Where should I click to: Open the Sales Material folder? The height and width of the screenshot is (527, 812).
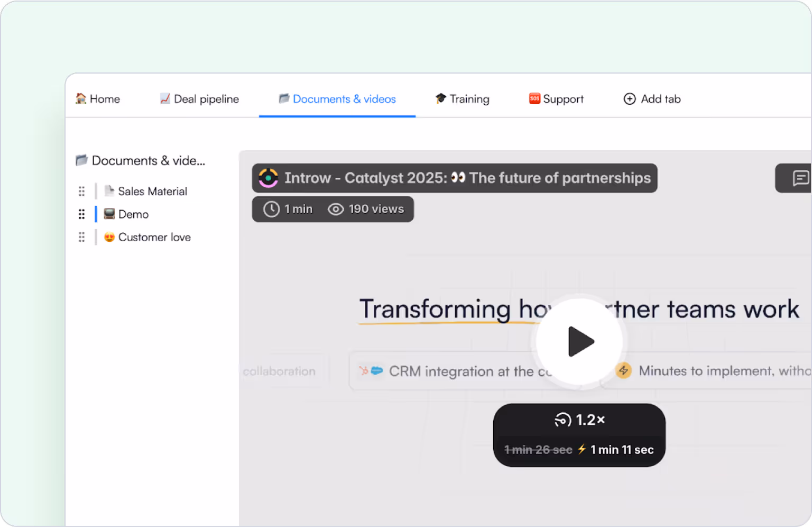[x=146, y=191]
